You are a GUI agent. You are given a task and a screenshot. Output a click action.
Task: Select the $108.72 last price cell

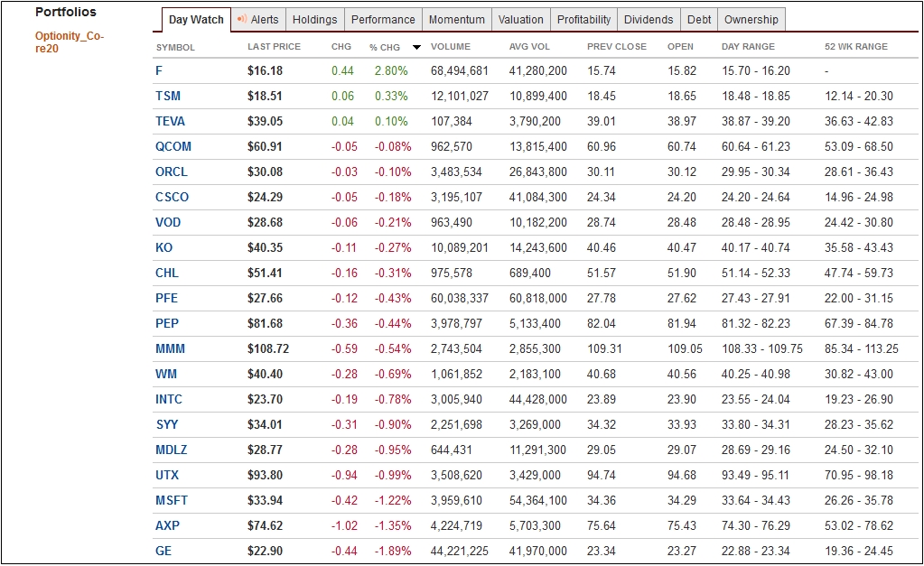coord(268,349)
